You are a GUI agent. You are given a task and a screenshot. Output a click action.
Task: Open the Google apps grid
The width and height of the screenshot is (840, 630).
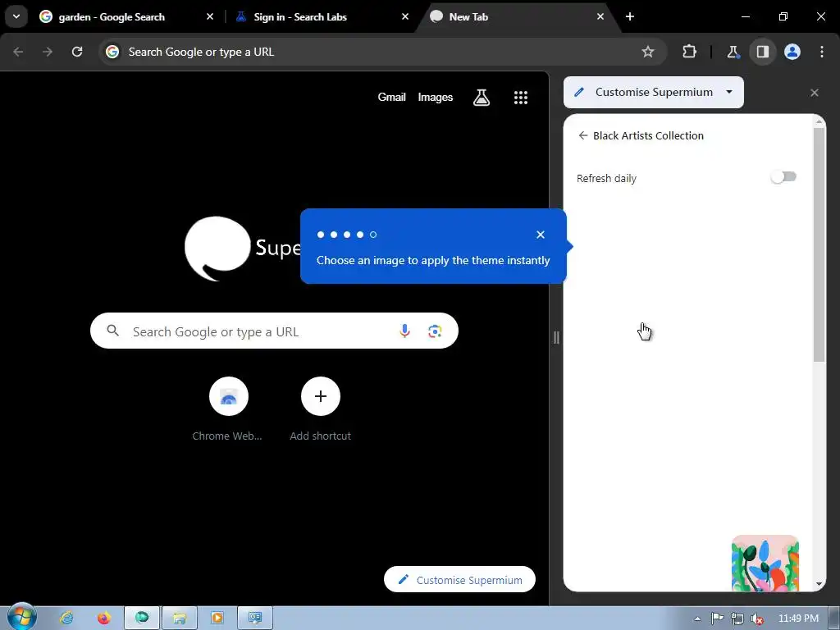pyautogui.click(x=521, y=97)
